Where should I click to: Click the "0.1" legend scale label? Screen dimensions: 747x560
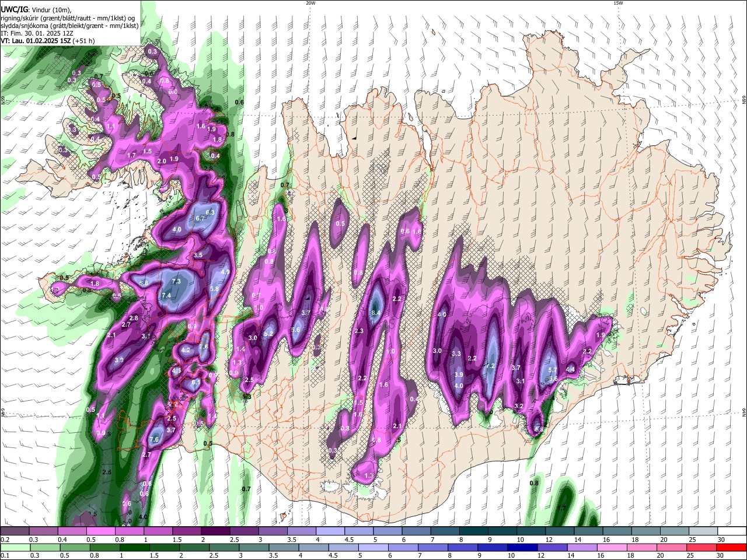point(5,556)
